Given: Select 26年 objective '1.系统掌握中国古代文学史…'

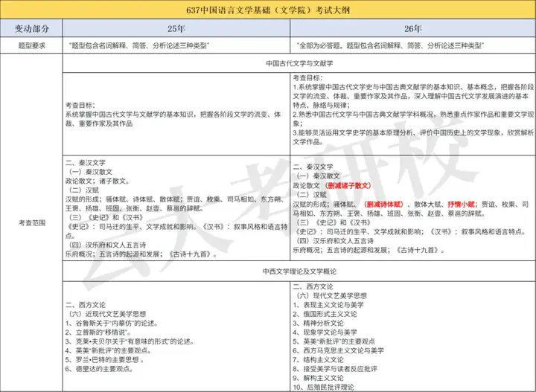Looking at the screenshot, I should click(x=413, y=96).
